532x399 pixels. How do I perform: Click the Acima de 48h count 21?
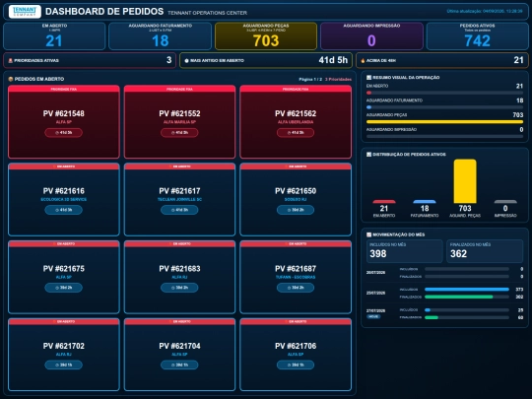point(518,60)
